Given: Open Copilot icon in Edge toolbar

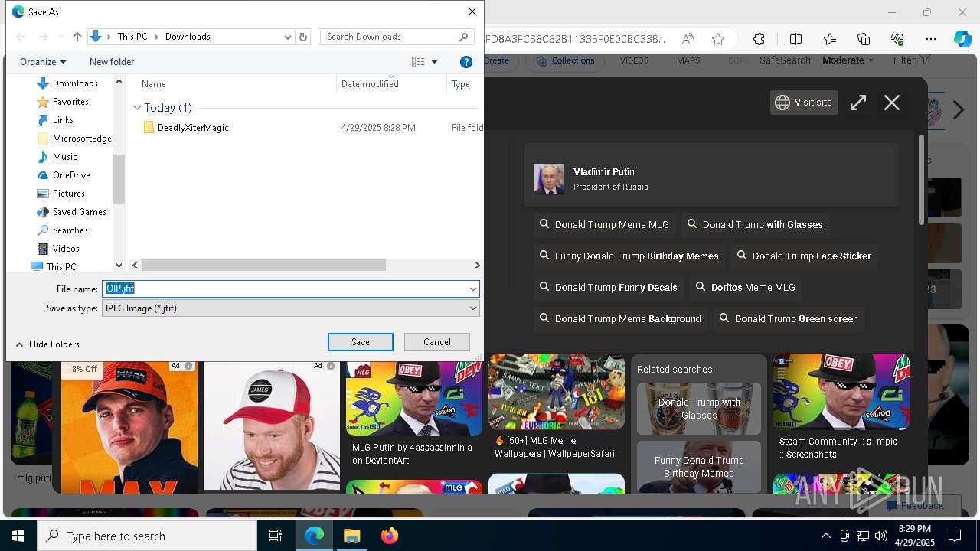Looking at the screenshot, I should tap(962, 39).
